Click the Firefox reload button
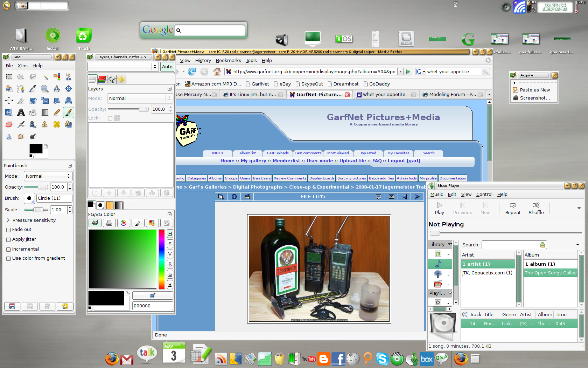 [x=192, y=71]
